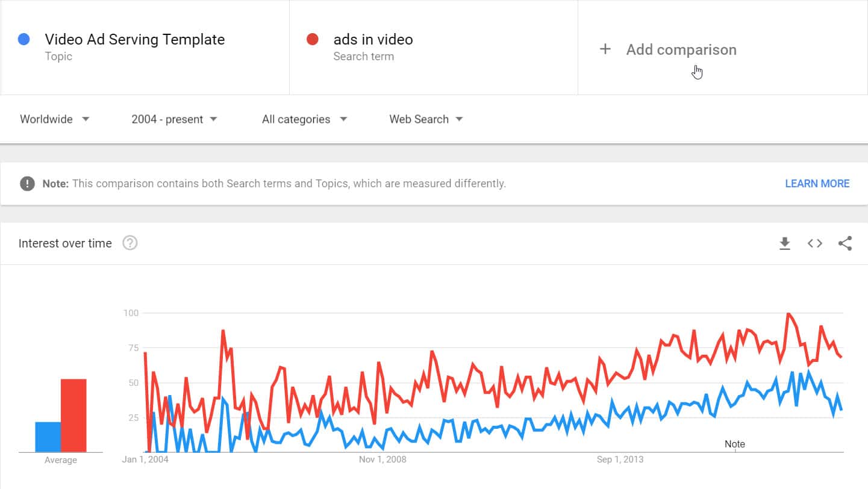This screenshot has height=489, width=868.
Task: Download the Interest over time data
Action: [784, 243]
